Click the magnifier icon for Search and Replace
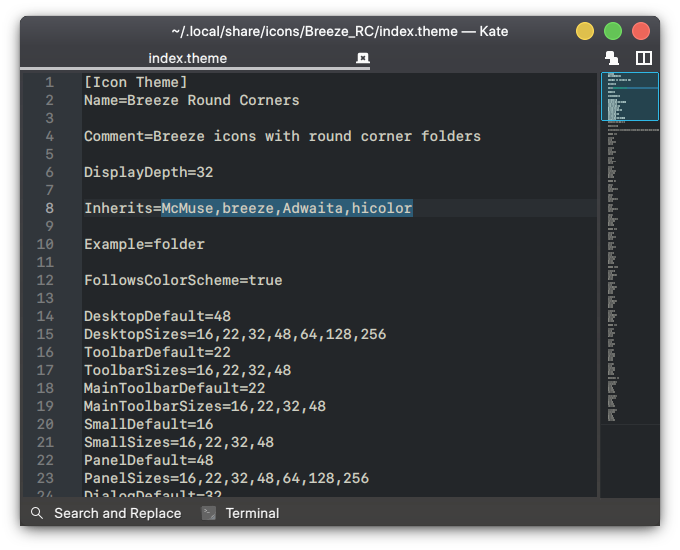Screen dimensions: 680x550 point(37,513)
